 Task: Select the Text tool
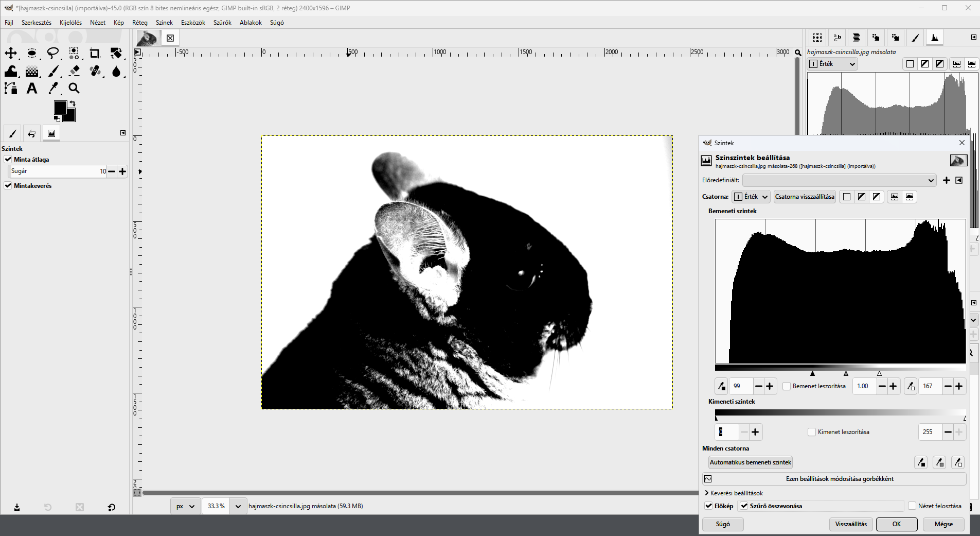(32, 88)
